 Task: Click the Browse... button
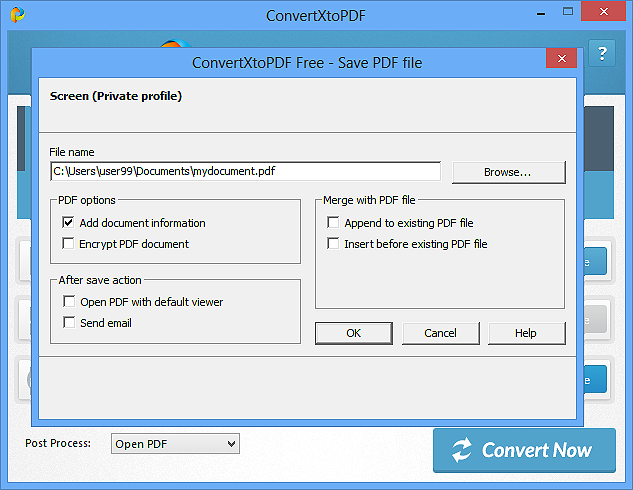point(509,172)
